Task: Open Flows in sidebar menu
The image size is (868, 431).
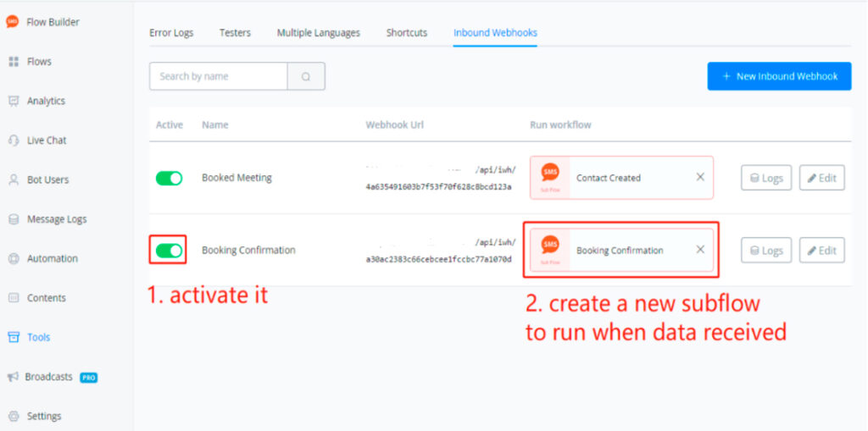Action: 39,62
